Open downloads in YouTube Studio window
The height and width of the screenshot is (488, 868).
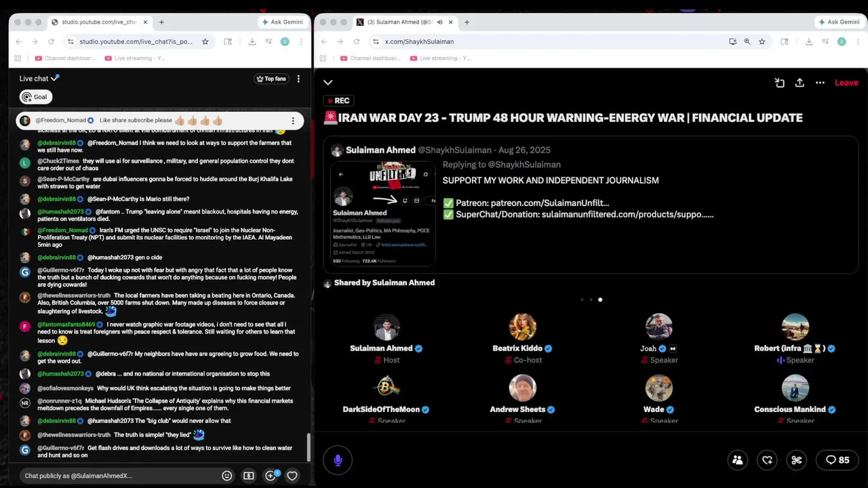click(252, 41)
